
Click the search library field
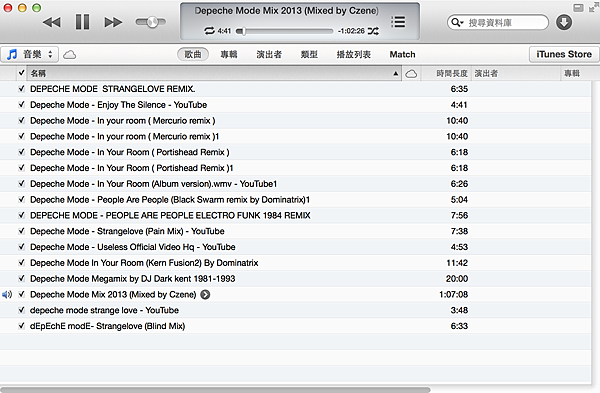tap(497, 23)
